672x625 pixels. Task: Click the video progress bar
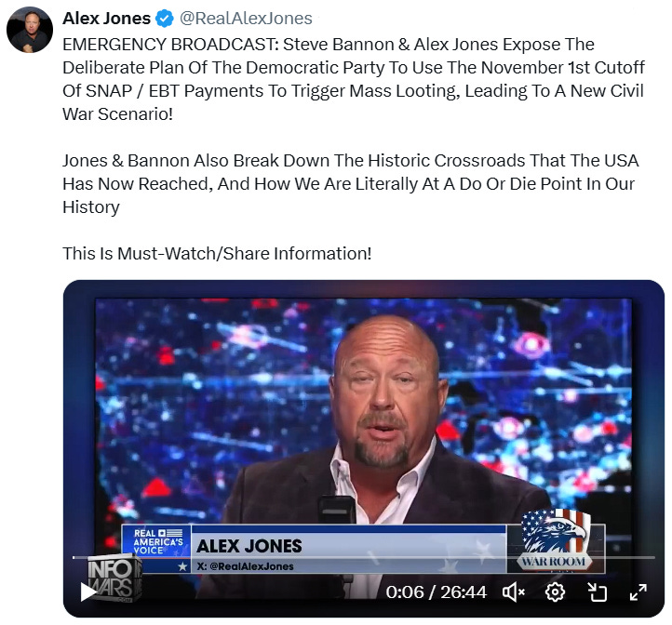point(363,557)
